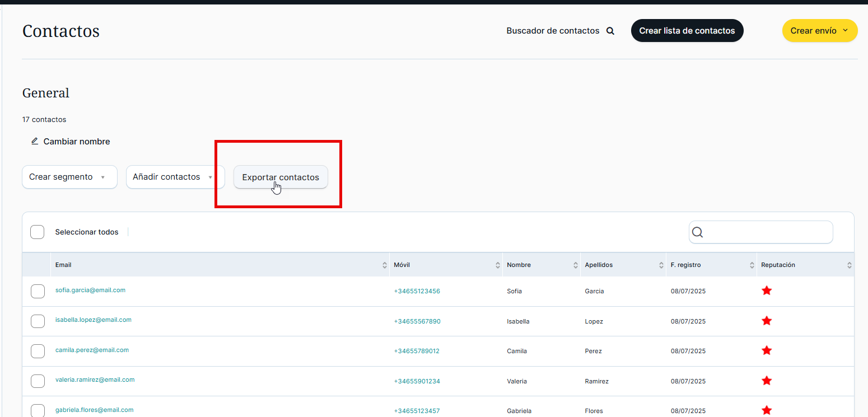
Task: Expand the Añadir contactos dropdown
Action: click(x=175, y=177)
